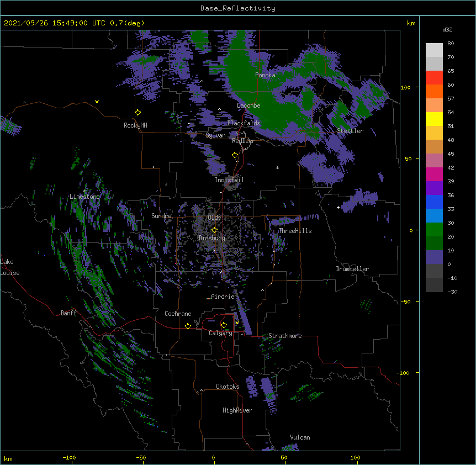476x465 pixels.
Task: Pick the royal blue 33-36 dBZ swatch
Action: click(x=434, y=202)
